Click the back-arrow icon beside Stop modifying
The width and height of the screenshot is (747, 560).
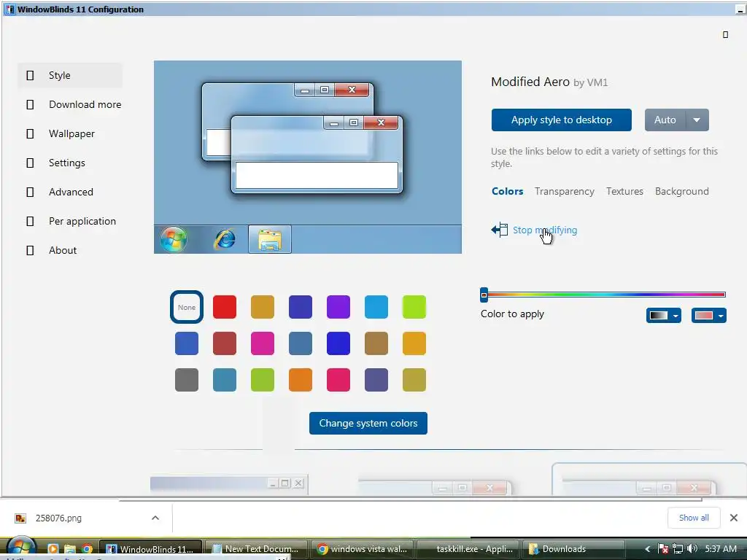coord(499,230)
